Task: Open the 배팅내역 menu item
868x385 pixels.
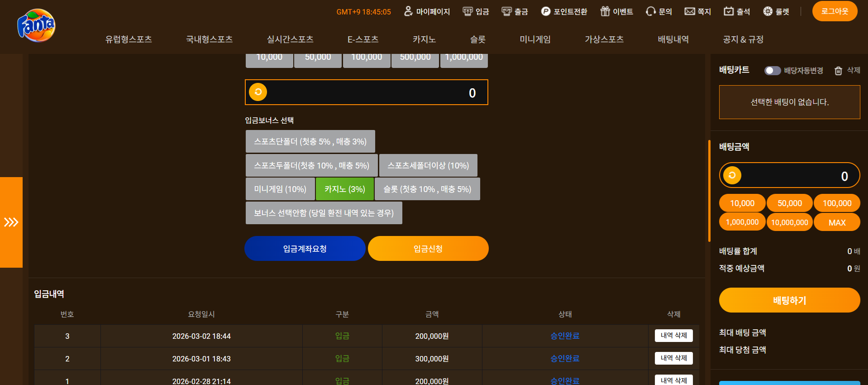Action: click(x=673, y=39)
